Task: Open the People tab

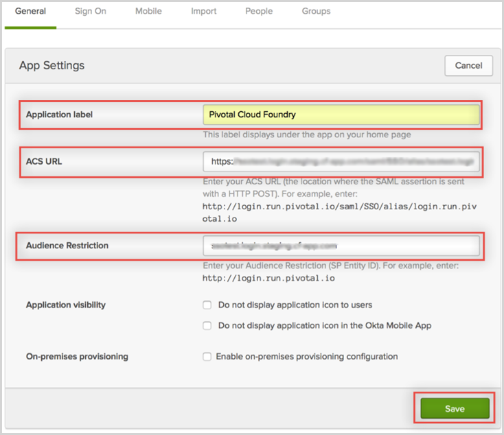Action: point(259,12)
